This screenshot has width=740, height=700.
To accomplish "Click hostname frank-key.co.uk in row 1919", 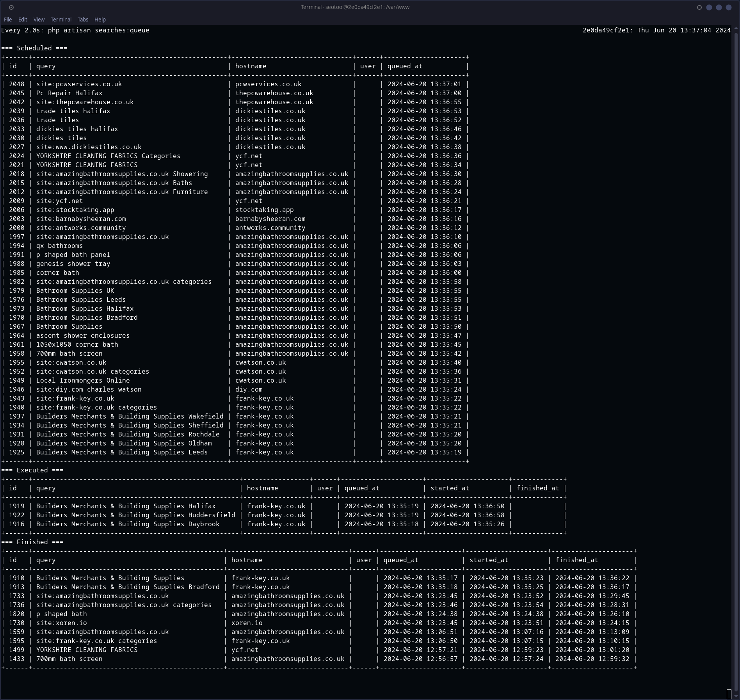I will click(276, 506).
